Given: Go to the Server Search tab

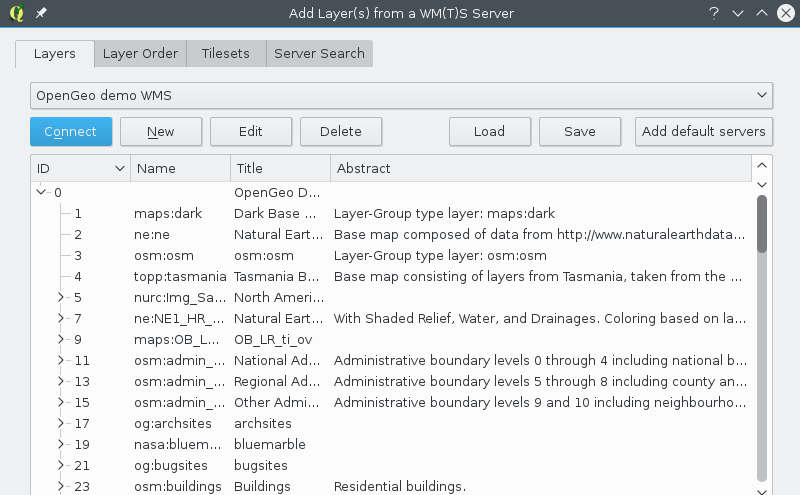Looking at the screenshot, I should click(x=319, y=54).
